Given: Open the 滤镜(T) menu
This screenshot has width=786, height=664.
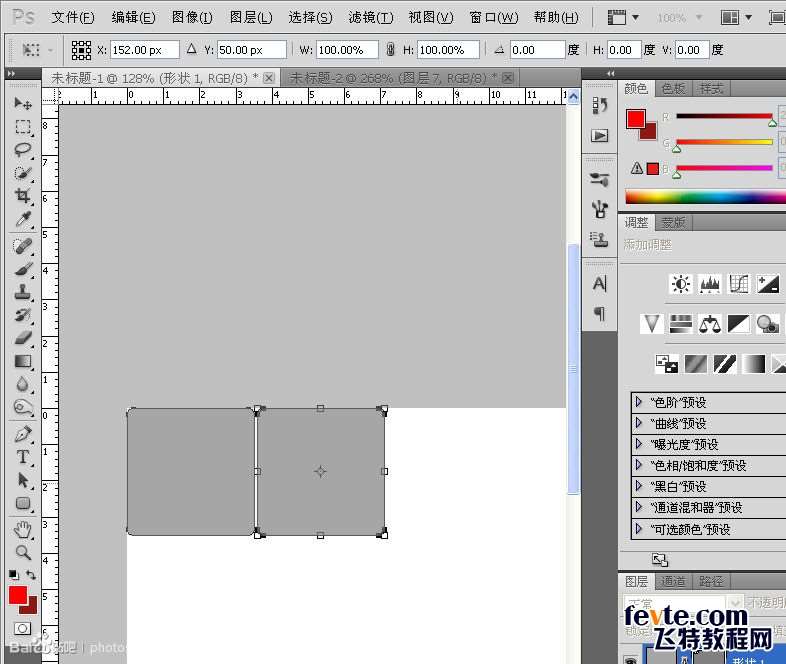Looking at the screenshot, I should click(x=371, y=18).
